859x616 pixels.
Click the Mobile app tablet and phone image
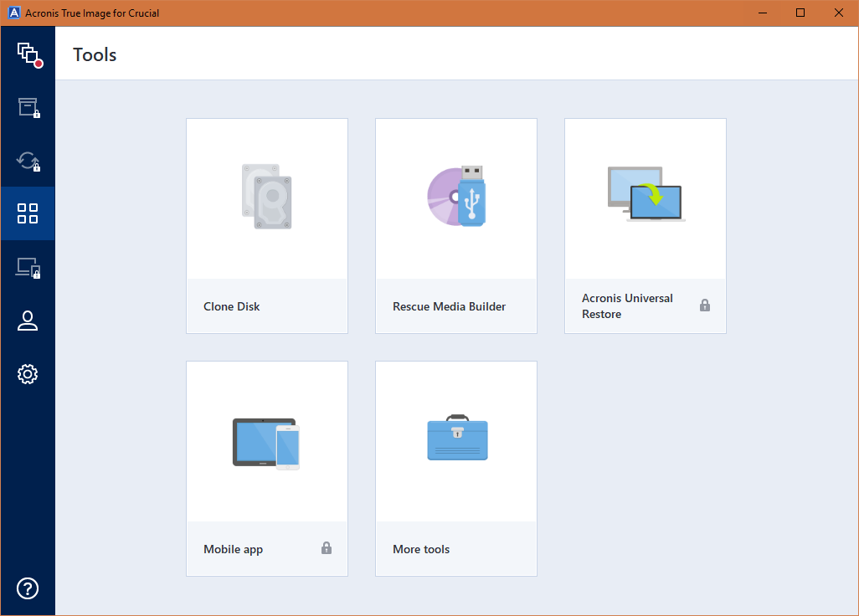266,444
